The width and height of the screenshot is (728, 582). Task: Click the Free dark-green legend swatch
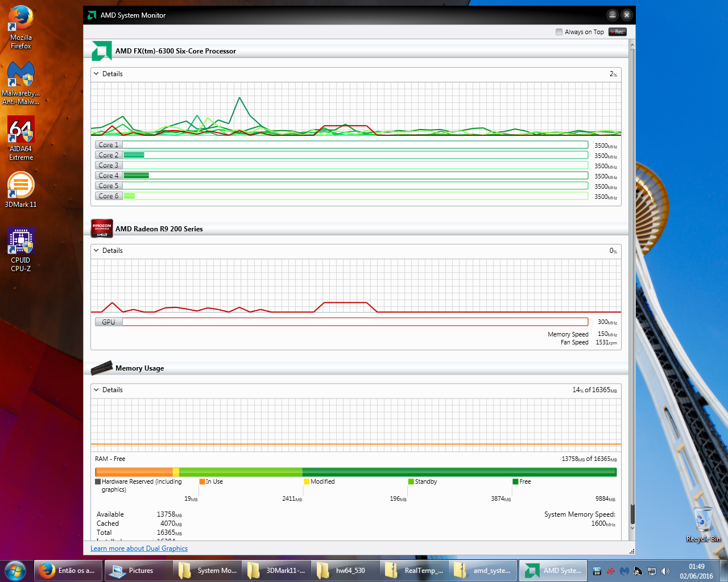point(515,481)
